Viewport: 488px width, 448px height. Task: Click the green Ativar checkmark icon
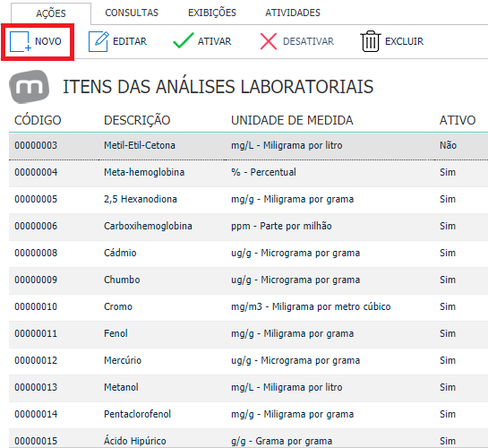pos(184,41)
